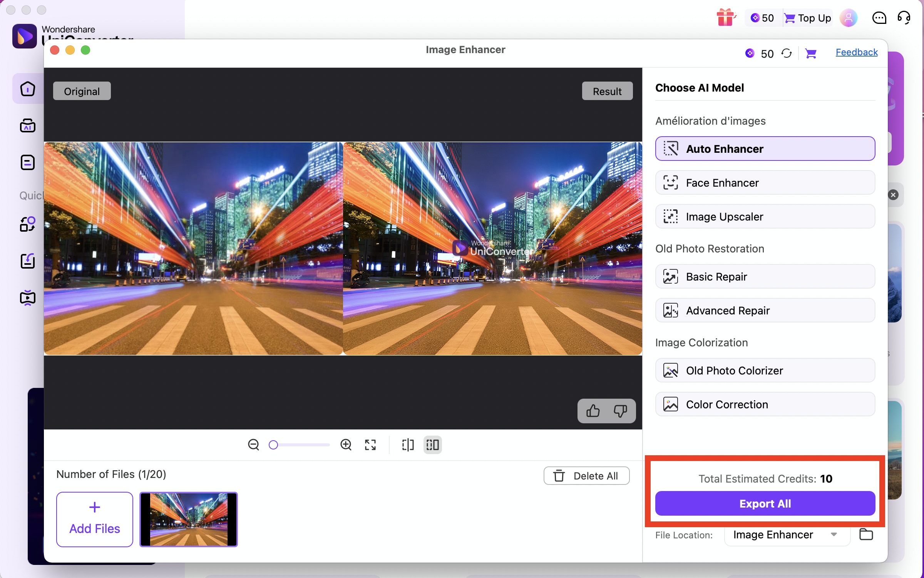Open the Old Photo Colorizer model

pos(765,370)
